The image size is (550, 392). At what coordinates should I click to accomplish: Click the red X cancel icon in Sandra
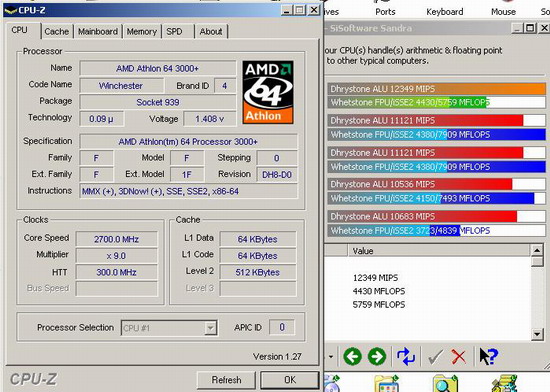coord(458,357)
